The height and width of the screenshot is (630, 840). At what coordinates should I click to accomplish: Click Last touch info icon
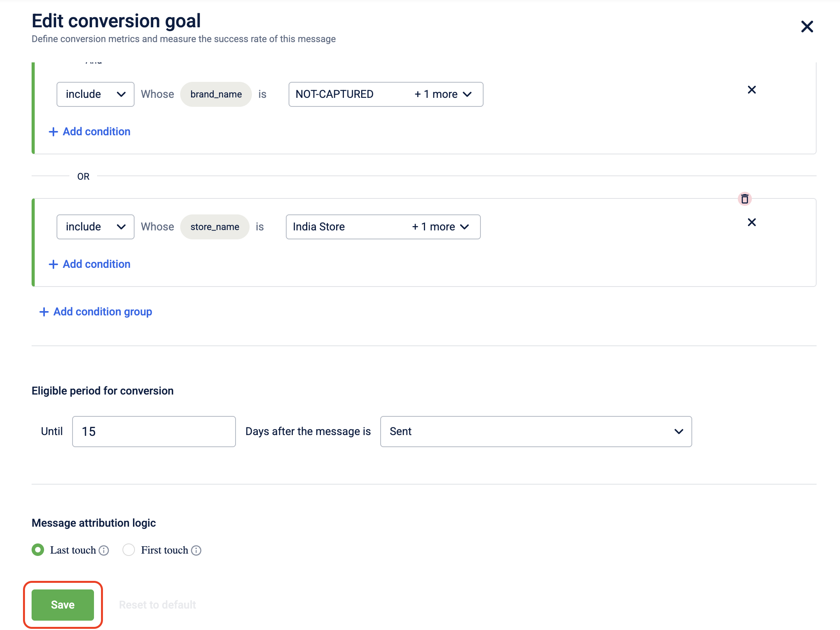(104, 550)
